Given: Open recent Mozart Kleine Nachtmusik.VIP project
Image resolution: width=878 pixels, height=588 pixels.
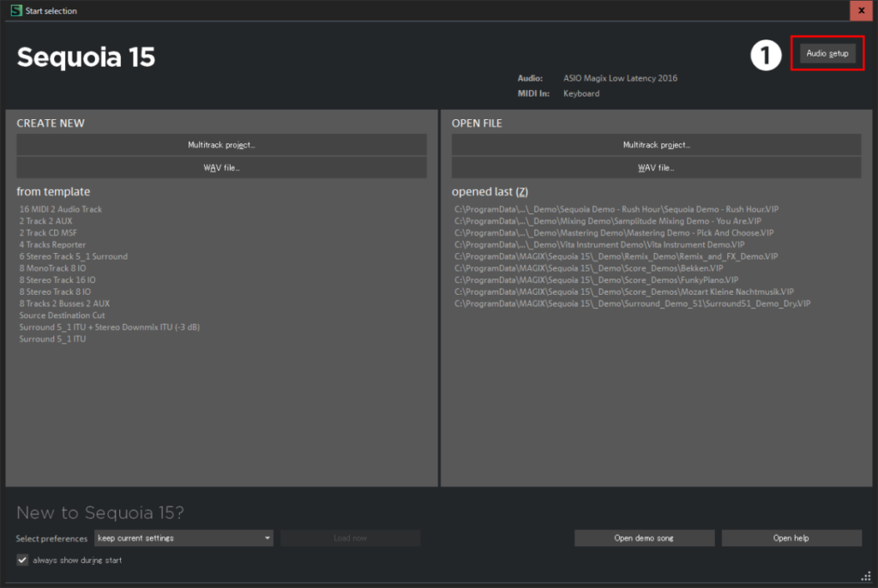Looking at the screenshot, I should point(623,292).
